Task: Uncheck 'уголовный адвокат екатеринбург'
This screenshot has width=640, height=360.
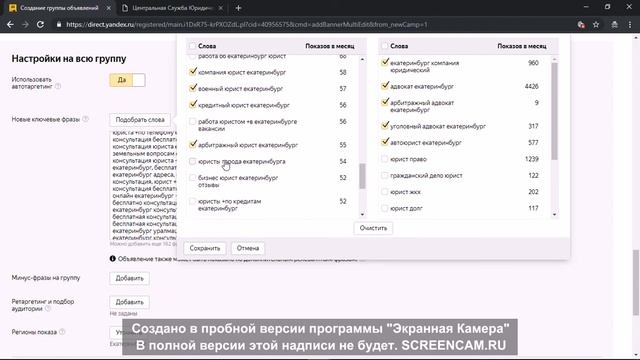Action: [x=384, y=126]
